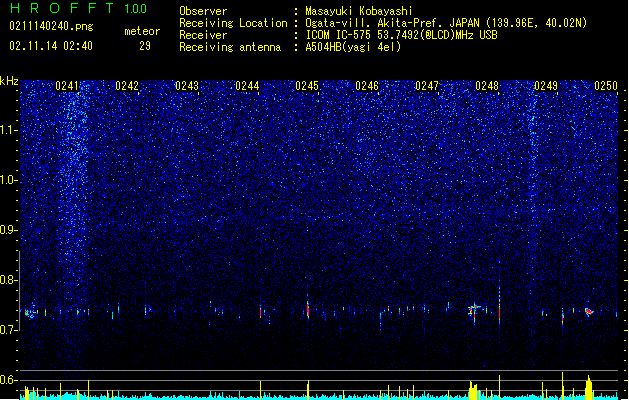Click the 0245 time marker
629x400 pixels.
pos(307,86)
